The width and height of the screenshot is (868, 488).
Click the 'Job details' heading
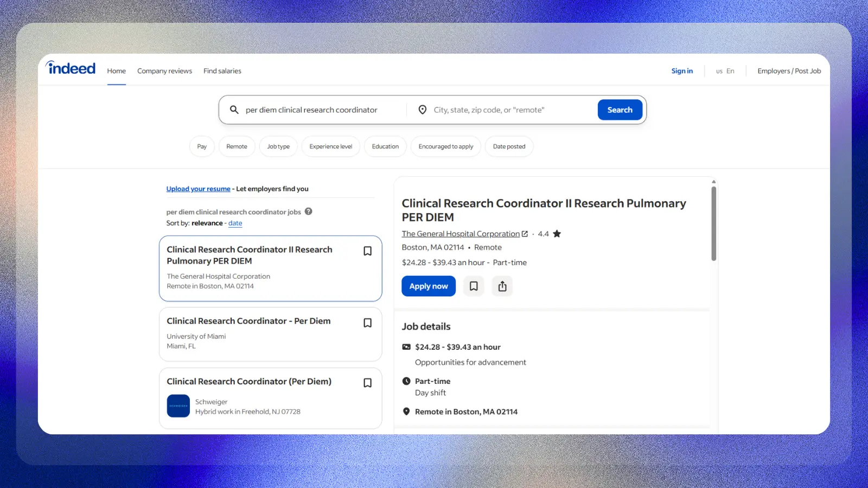click(x=426, y=326)
